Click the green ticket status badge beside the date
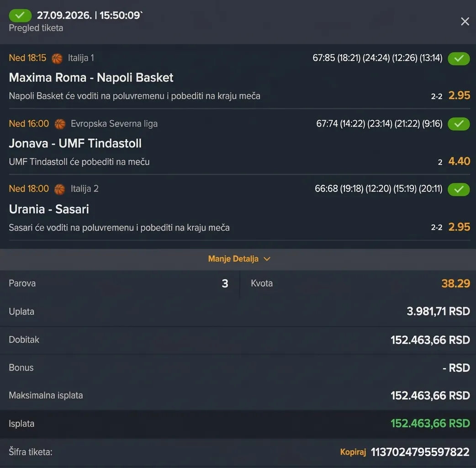476x468 pixels. pos(20,16)
